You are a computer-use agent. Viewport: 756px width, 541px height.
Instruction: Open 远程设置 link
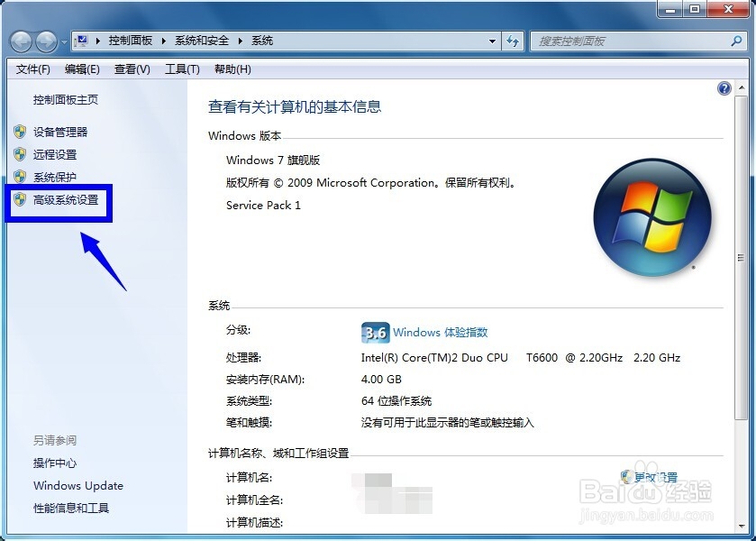55,155
